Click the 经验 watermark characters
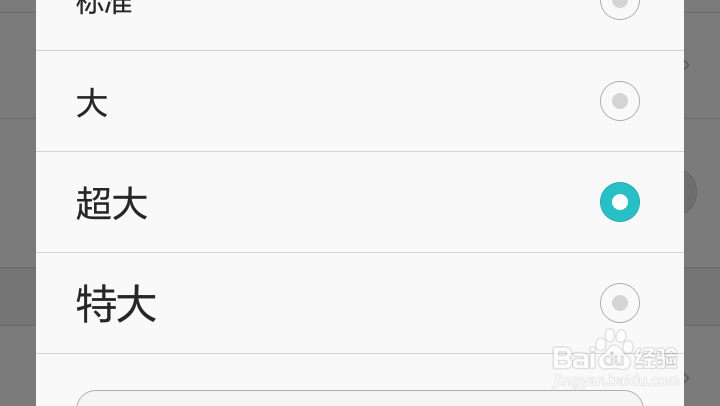The image size is (720, 406). click(657, 358)
